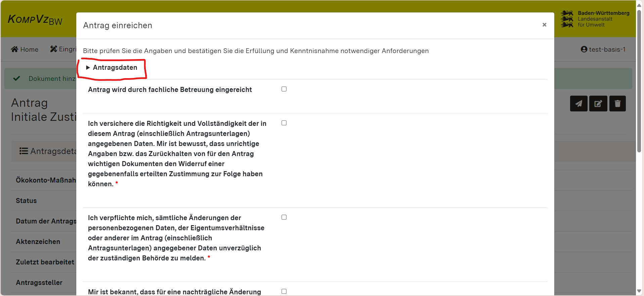Tick the Richtigkeit und Vollständigkeit checkbox
This screenshot has height=296, width=644.
pos(284,123)
